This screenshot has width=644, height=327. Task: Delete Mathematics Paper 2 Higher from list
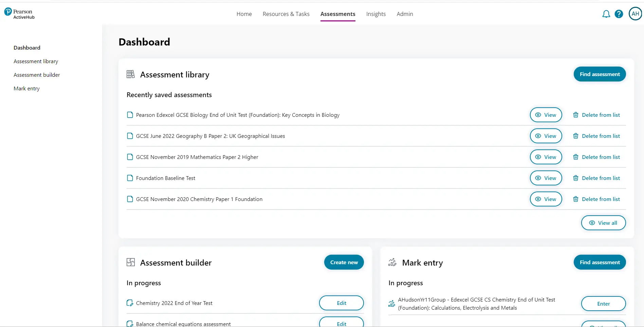coord(596,157)
